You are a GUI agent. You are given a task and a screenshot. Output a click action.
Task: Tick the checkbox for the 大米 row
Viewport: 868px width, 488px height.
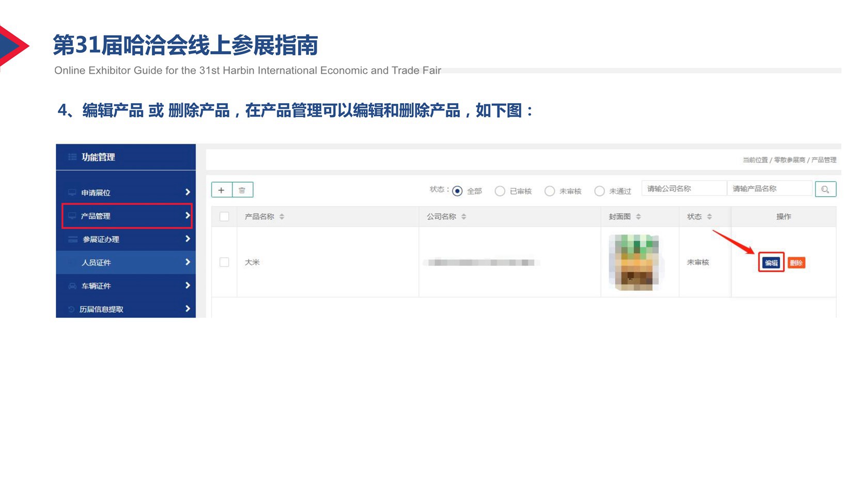point(224,262)
